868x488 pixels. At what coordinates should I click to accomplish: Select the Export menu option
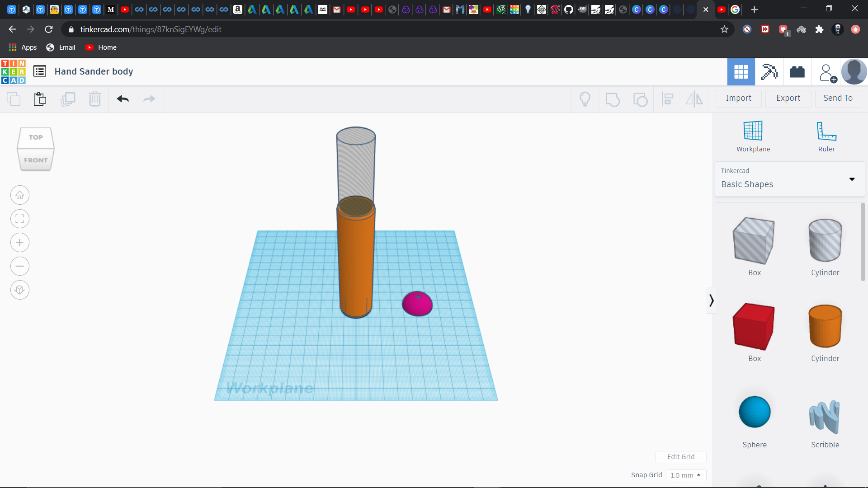tap(788, 98)
